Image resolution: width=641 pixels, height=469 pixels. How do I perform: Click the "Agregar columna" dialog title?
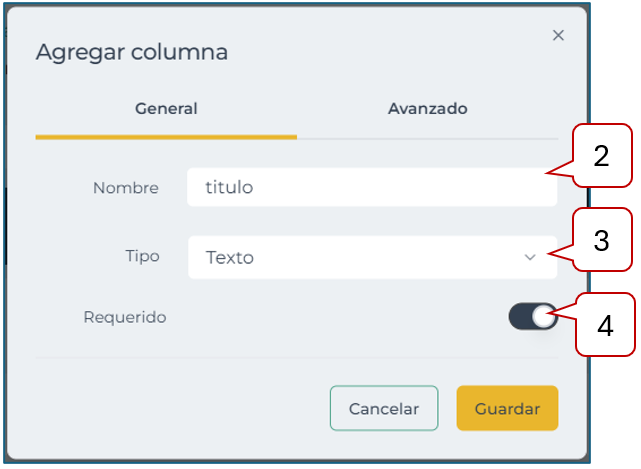[132, 52]
